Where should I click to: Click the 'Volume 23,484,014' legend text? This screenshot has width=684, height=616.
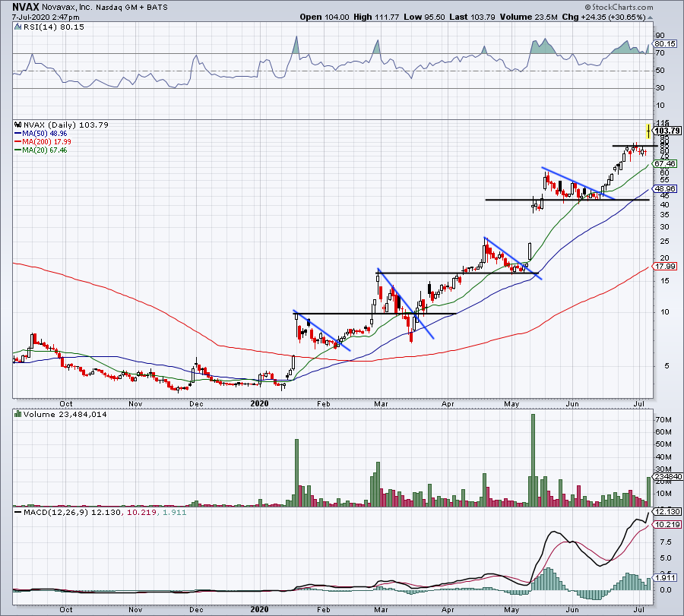65,414
